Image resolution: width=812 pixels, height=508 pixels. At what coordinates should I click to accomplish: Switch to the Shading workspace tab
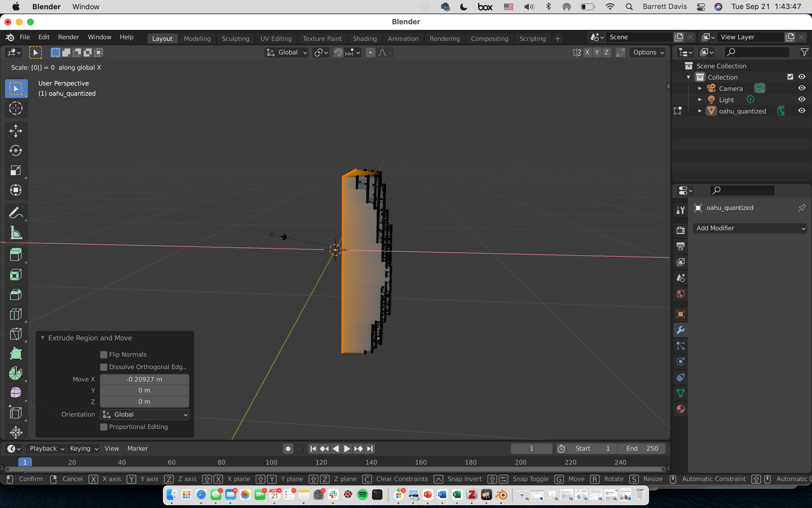coord(364,39)
